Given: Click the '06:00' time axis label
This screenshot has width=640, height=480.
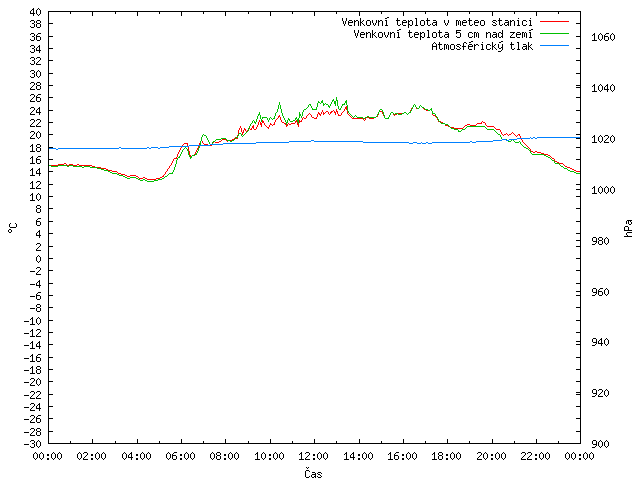Looking at the screenshot, I should [180, 456].
